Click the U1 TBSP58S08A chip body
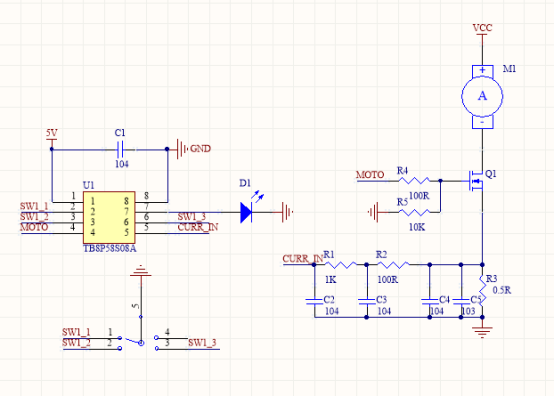This screenshot has width=554, height=397. coord(109,217)
